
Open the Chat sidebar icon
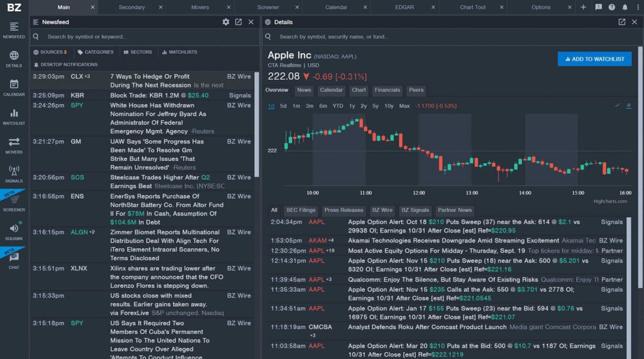pyautogui.click(x=14, y=260)
